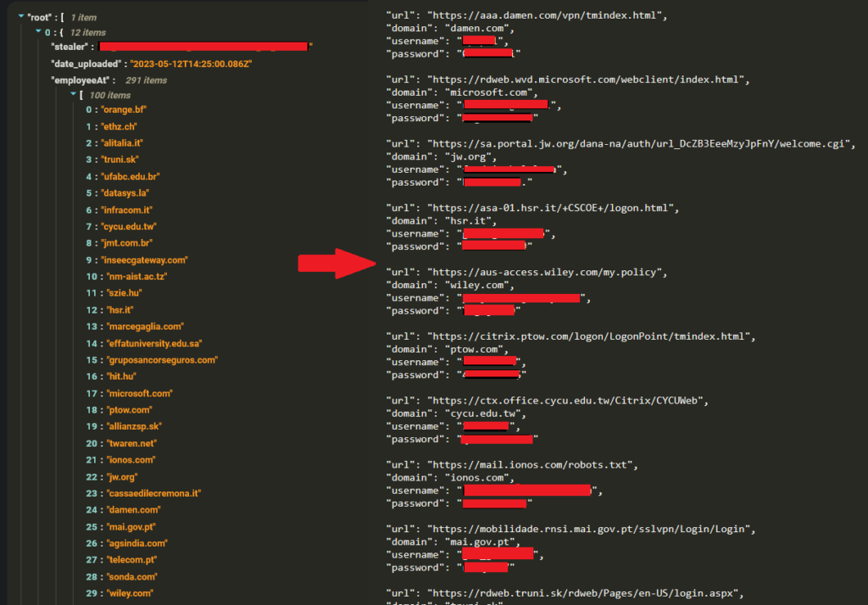Screen dimensions: 868x605
Task: Select tree entry 17 "microsoft.com"
Action: (129, 393)
